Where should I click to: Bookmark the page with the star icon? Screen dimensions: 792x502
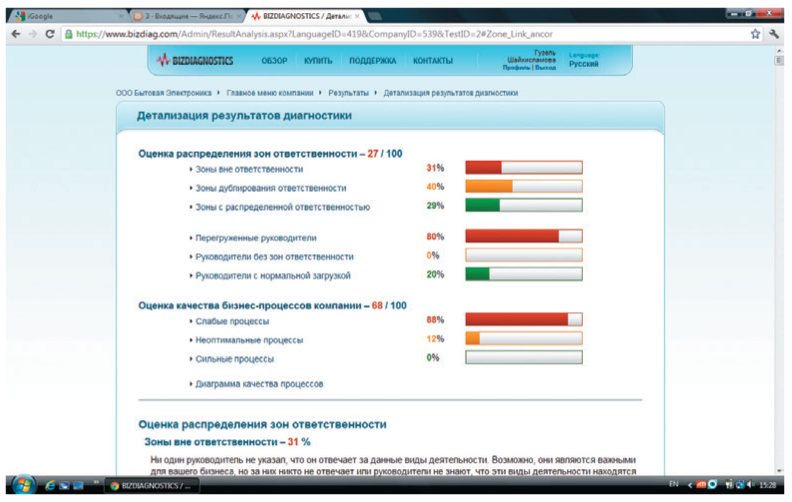[755, 33]
